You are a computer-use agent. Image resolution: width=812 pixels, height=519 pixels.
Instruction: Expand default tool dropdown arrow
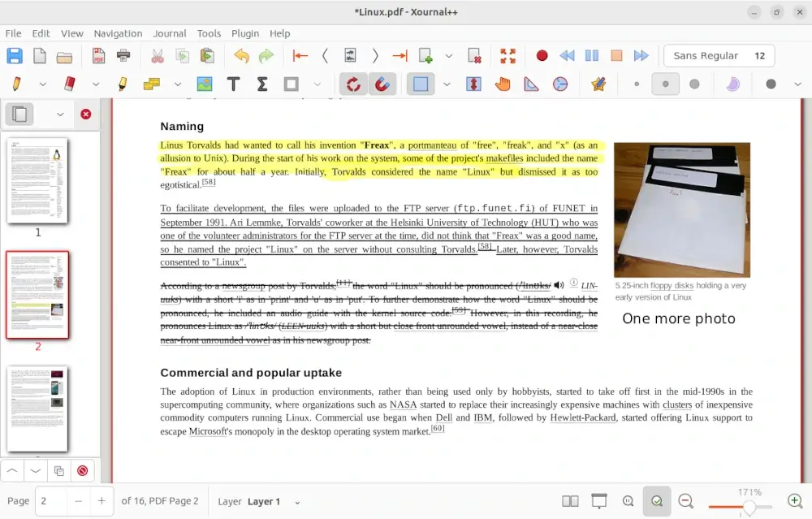[x=178, y=84]
